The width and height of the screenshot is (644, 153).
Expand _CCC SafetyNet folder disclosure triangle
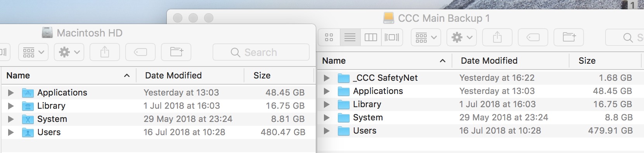(327, 78)
